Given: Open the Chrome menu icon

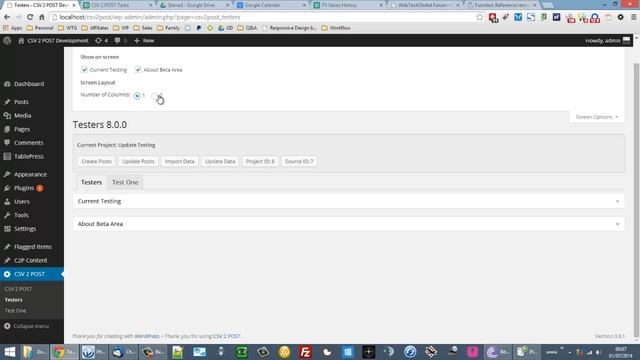Looking at the screenshot, I should click(634, 17).
